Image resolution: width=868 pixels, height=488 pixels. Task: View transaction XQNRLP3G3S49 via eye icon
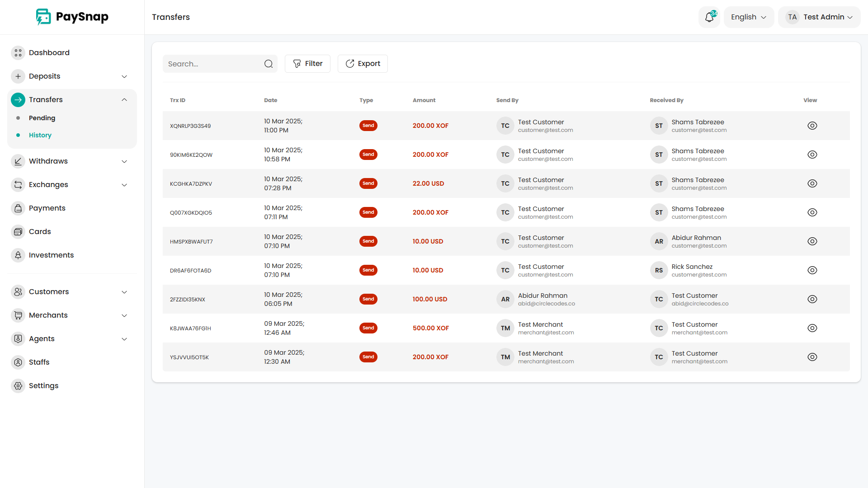(x=812, y=126)
